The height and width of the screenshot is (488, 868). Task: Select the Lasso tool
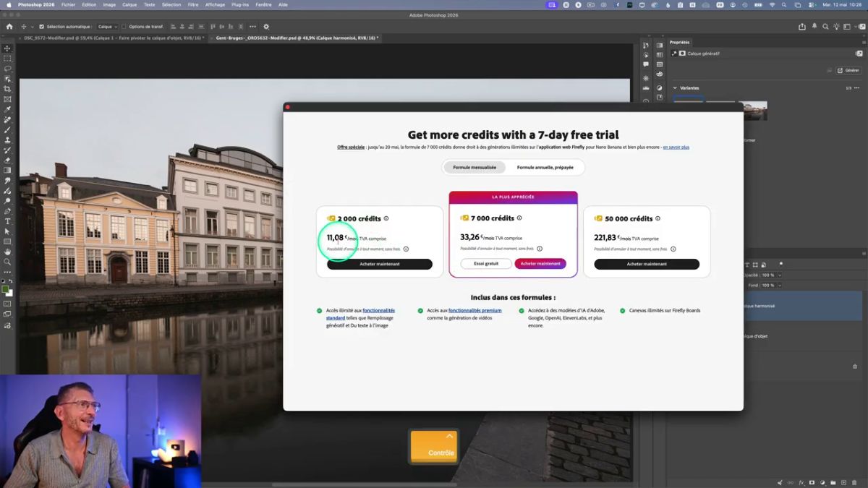click(7, 69)
